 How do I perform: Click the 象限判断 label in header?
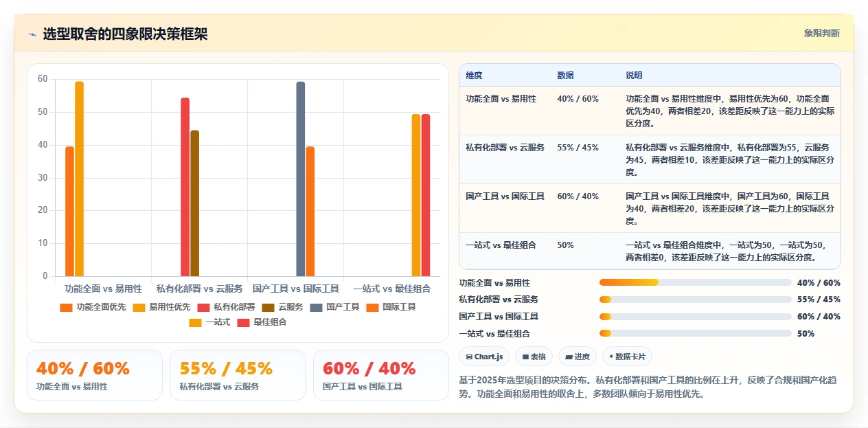pyautogui.click(x=821, y=33)
